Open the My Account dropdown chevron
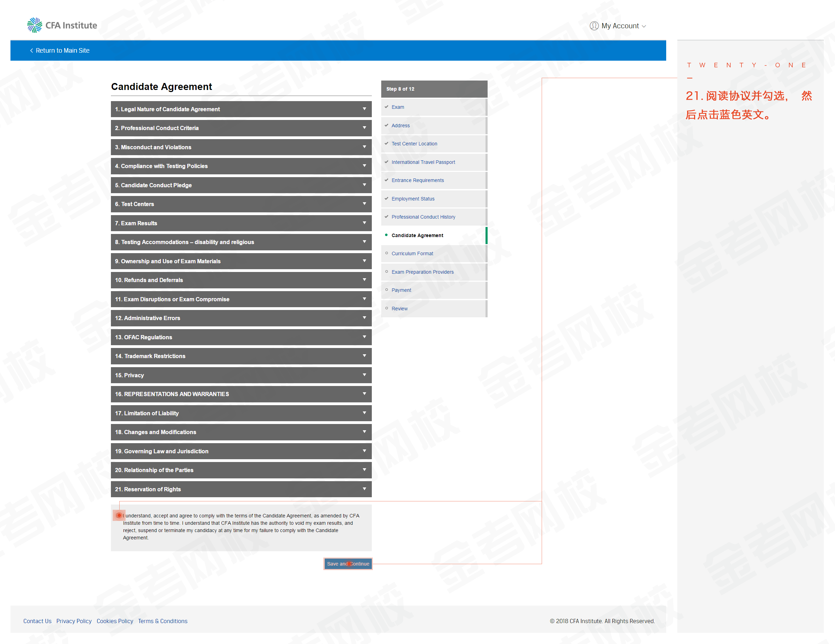 644,26
